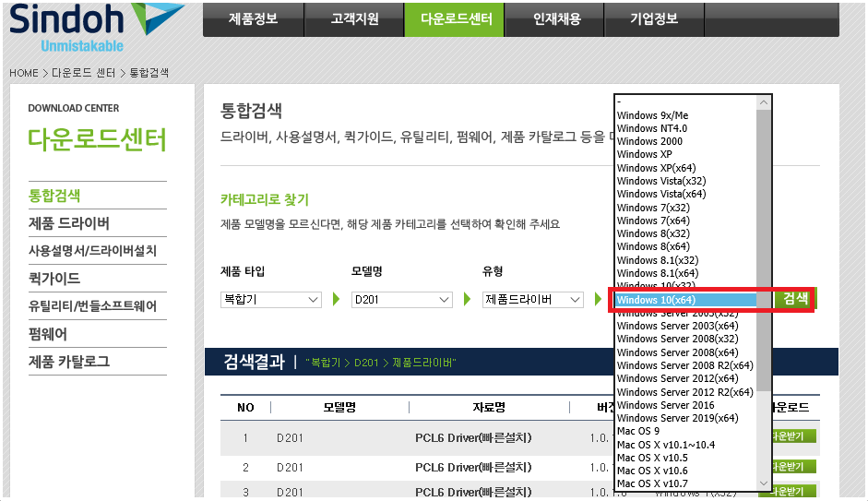Go to HOME breadcrumb link
The height and width of the screenshot is (501, 868).
24,73
